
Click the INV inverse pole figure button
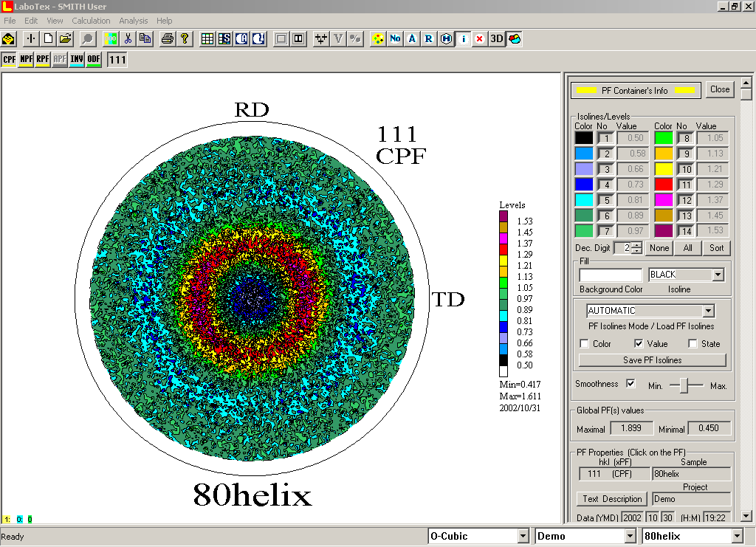point(77,59)
